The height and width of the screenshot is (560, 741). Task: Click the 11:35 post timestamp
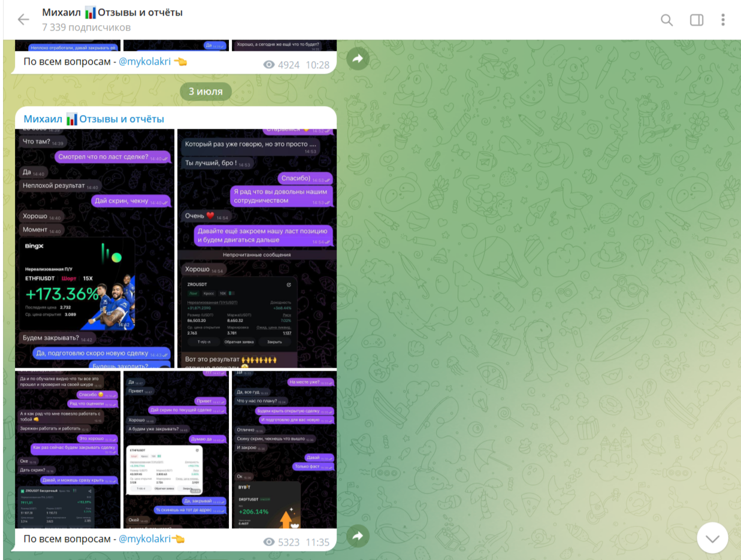pos(317,543)
